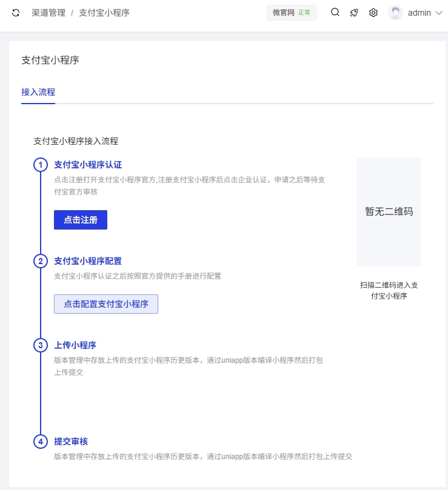Click the step 1 circle marker
The image size is (448, 490).
point(41,165)
